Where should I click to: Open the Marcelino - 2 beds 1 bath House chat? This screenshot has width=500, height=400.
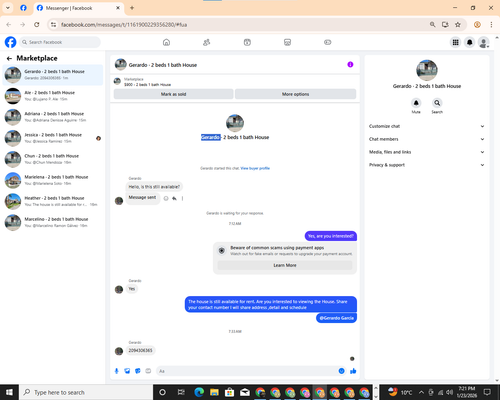tap(53, 222)
